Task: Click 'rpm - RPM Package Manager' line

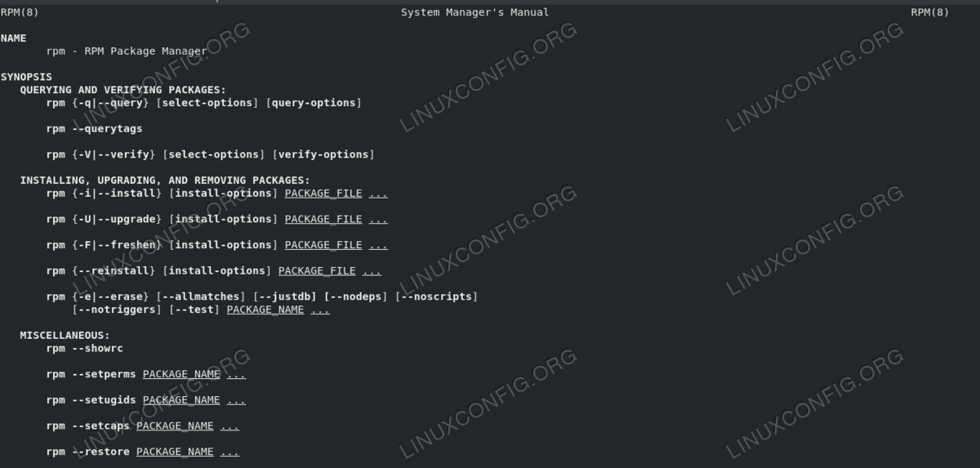Action: click(127, 51)
